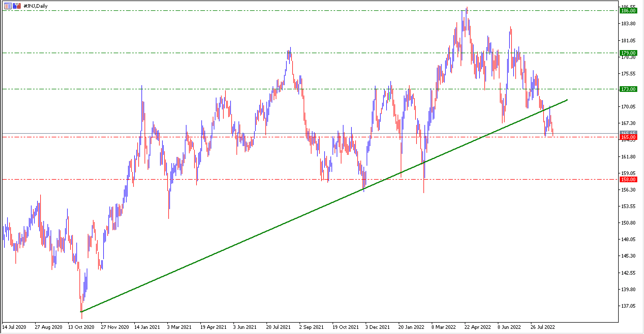The height and width of the screenshot is (334, 644).
Task: Click the 173.00 resistance level label
Action: coord(628,89)
